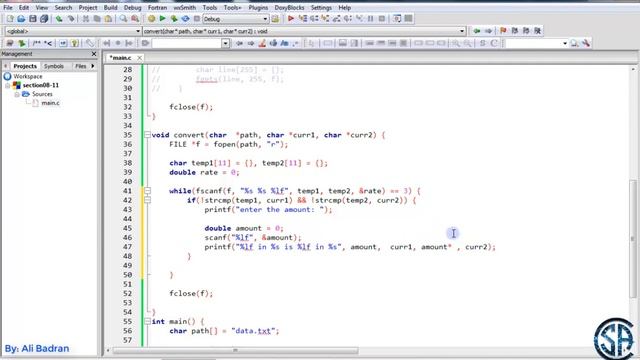Pause the debugger
Viewport: 640px width, 360px height.
click(371, 19)
